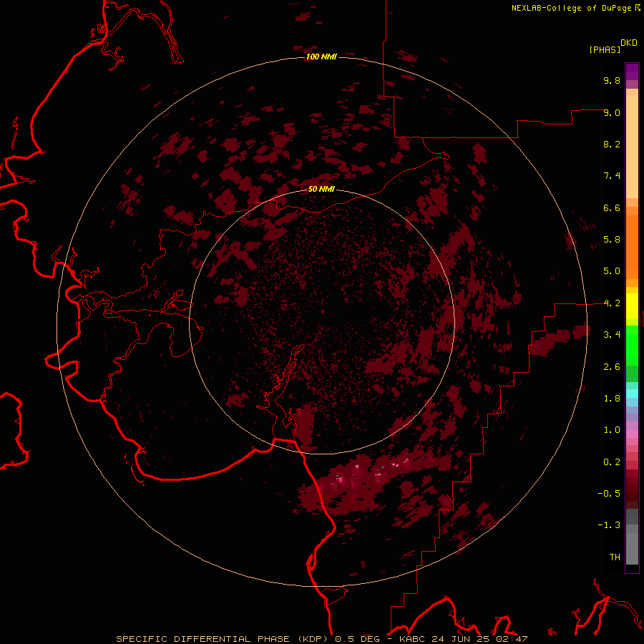
Task: Click the 9.8 legend value
Action: tap(612, 80)
